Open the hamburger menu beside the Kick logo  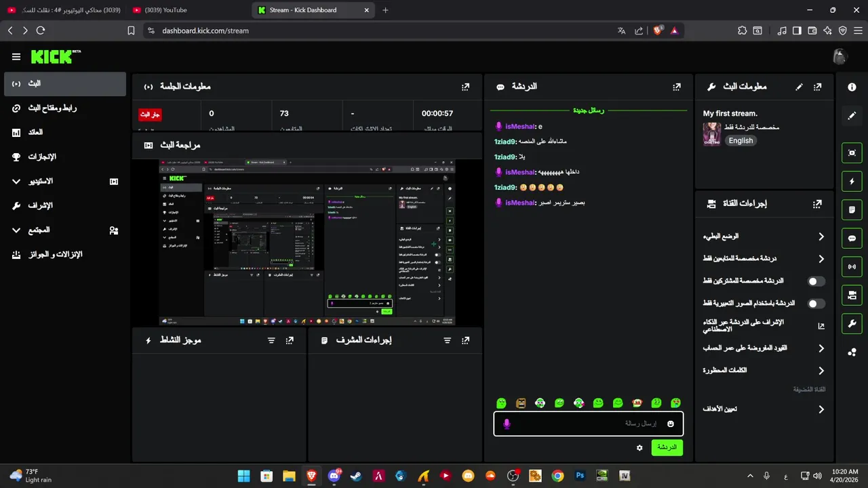16,57
